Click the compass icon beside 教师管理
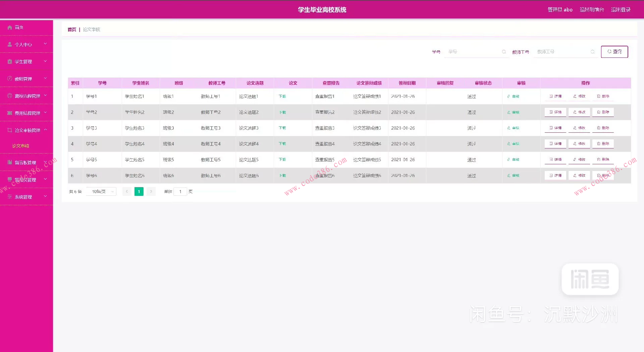The height and width of the screenshot is (352, 644). pos(10,79)
